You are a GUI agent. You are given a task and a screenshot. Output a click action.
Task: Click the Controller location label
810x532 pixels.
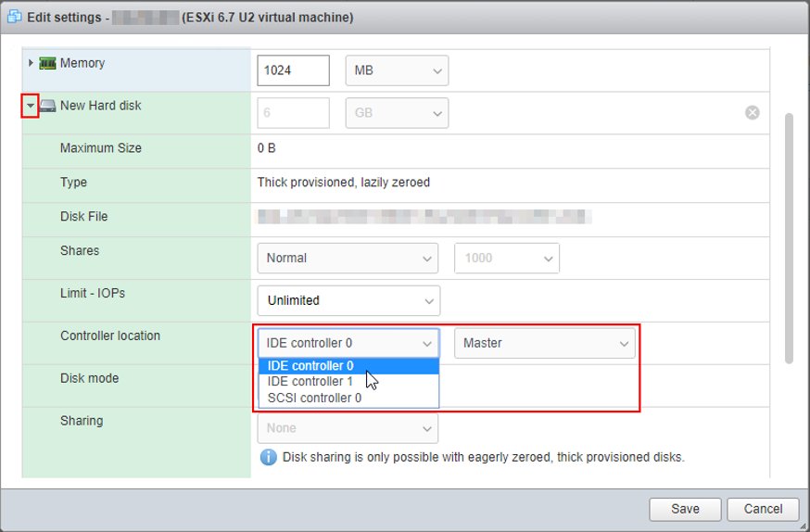coord(110,336)
